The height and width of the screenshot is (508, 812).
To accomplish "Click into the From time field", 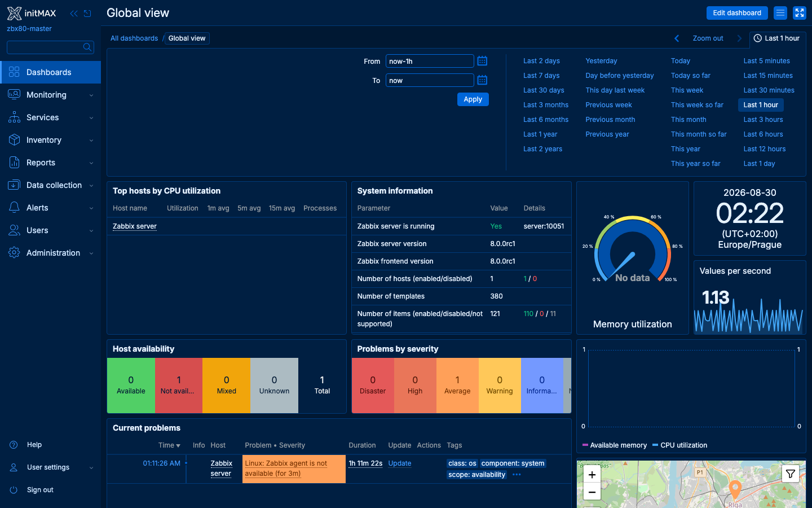I will [430, 61].
